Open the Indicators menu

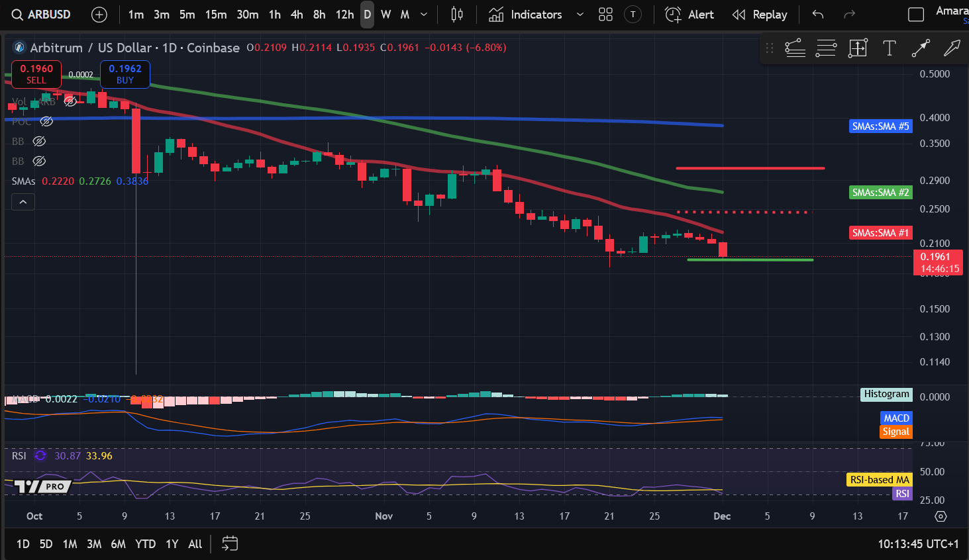[x=530, y=14]
